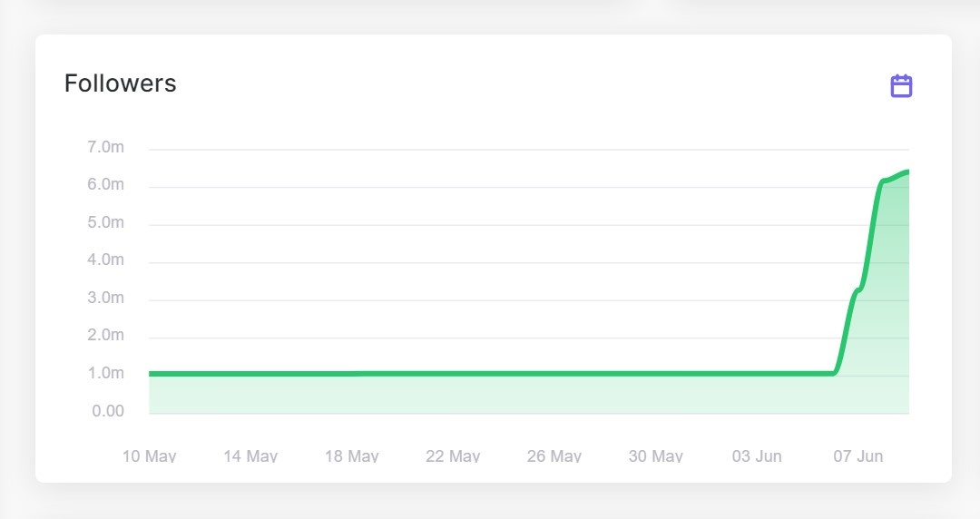The image size is (980, 519).
Task: Select the 0.00 y-axis label
Action: pyautogui.click(x=108, y=411)
